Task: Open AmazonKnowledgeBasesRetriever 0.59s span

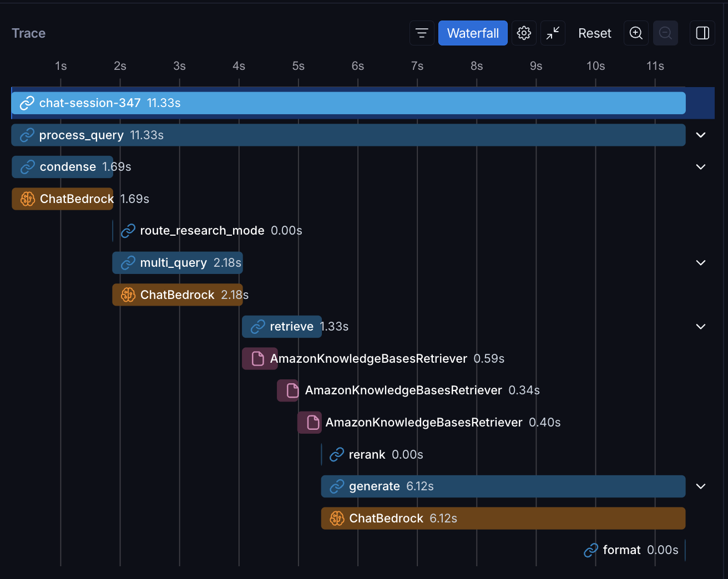Action: (x=368, y=359)
